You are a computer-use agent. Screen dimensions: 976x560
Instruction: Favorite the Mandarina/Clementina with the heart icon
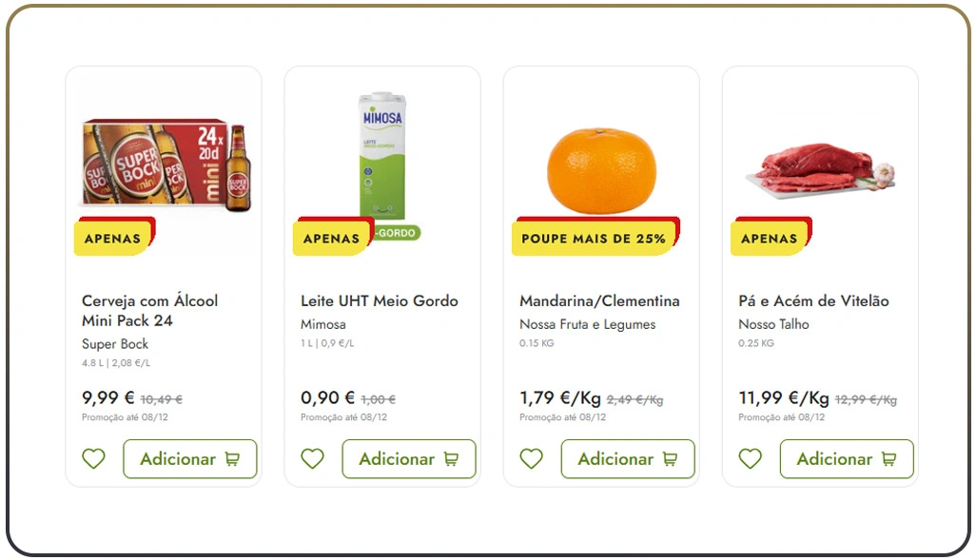tap(531, 458)
